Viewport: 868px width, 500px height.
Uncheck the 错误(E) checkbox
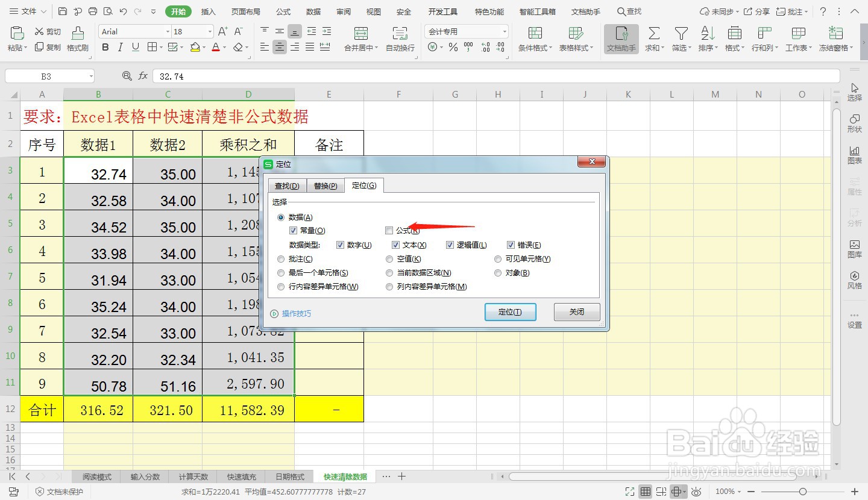coord(511,245)
